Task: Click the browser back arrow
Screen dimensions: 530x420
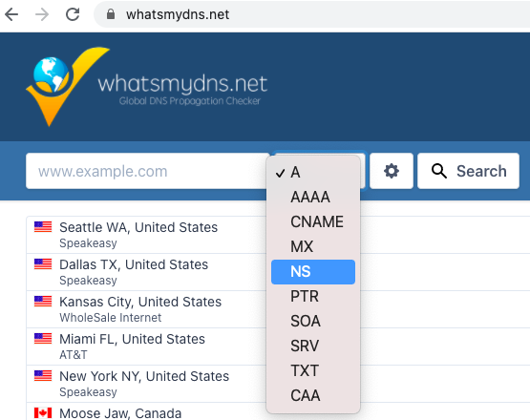Action: coord(11,14)
